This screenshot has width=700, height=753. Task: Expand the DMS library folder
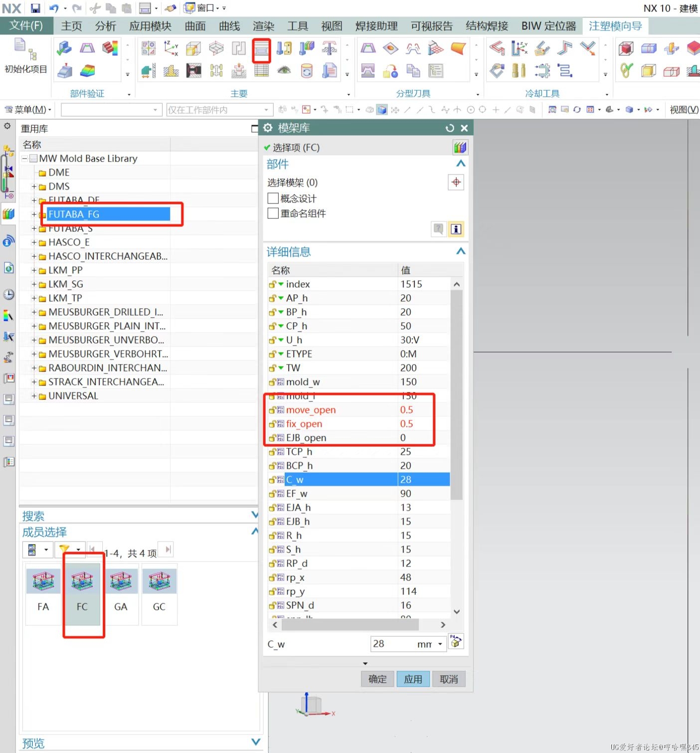tap(34, 187)
